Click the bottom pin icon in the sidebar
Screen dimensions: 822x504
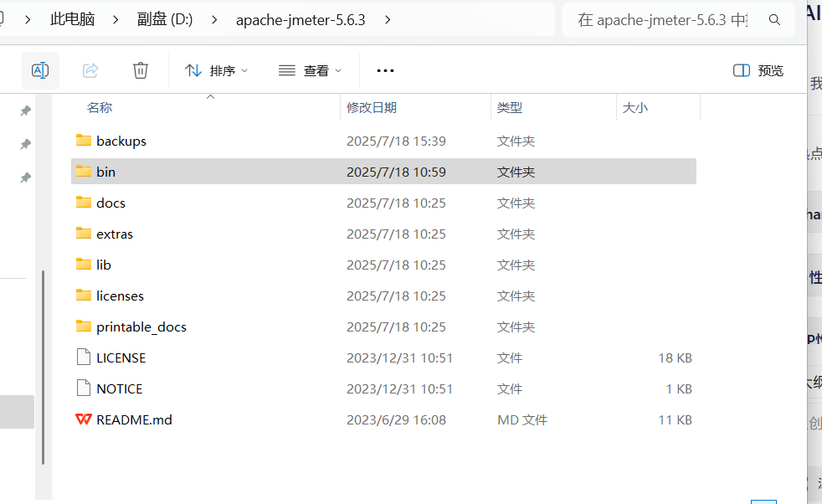tap(25, 177)
